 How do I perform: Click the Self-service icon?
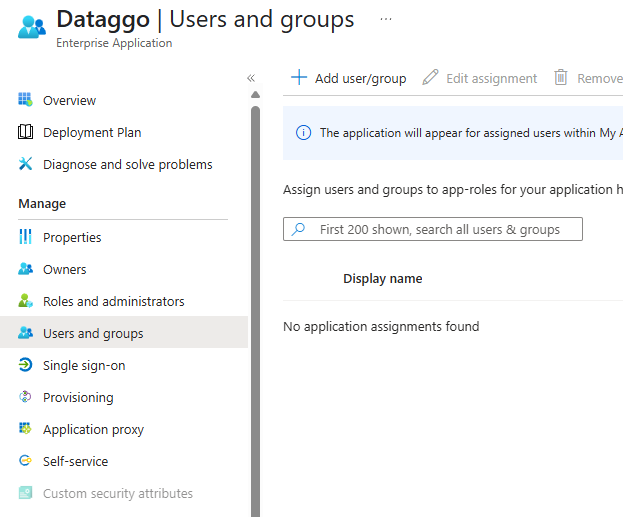pos(25,461)
